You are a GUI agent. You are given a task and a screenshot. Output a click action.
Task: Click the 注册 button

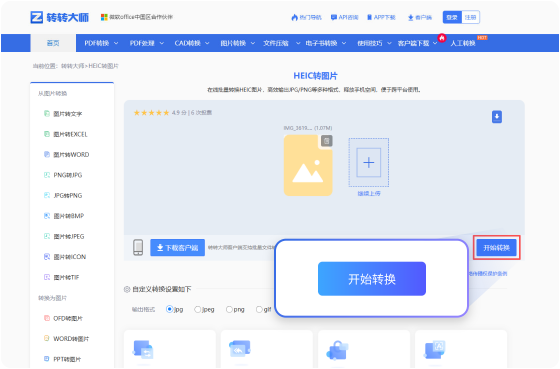pyautogui.click(x=470, y=17)
